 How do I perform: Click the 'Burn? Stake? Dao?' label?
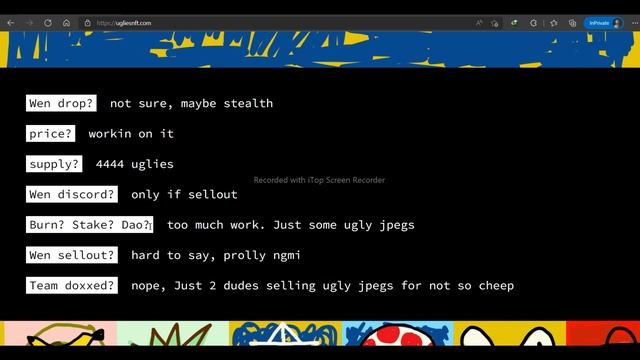(89, 225)
